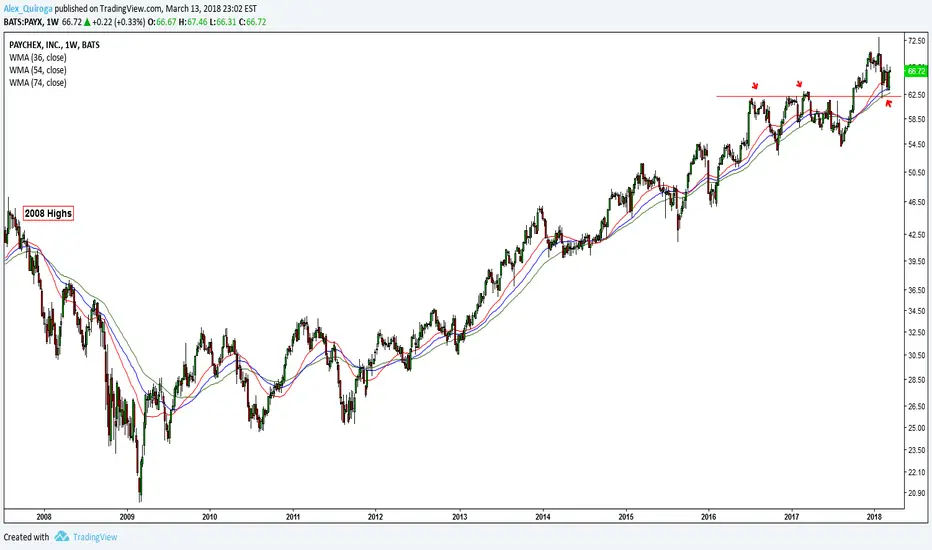Viewport: 932px width, 550px height.
Task: Click the 23.50 price axis label
Action: click(x=917, y=450)
